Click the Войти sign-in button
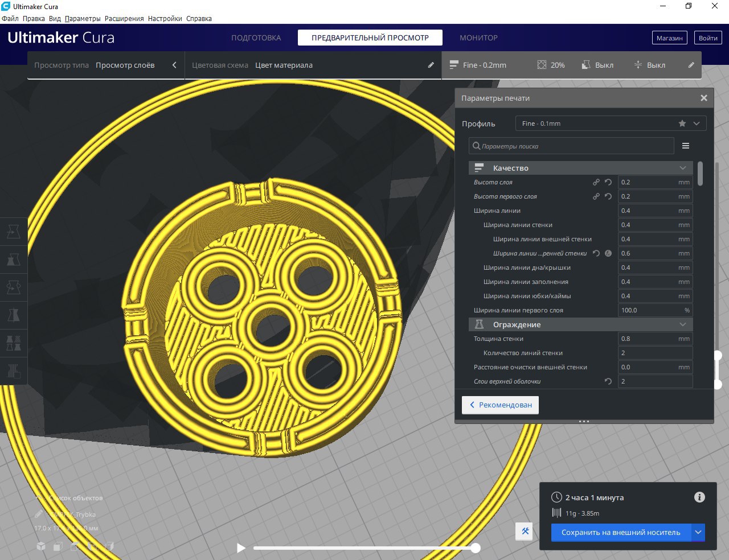The image size is (729, 560). pyautogui.click(x=708, y=38)
